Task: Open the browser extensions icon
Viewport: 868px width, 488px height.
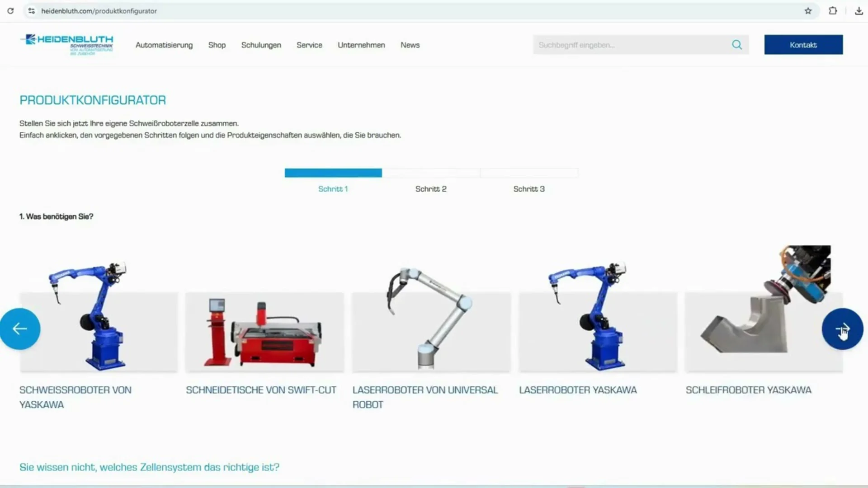Action: point(833,11)
